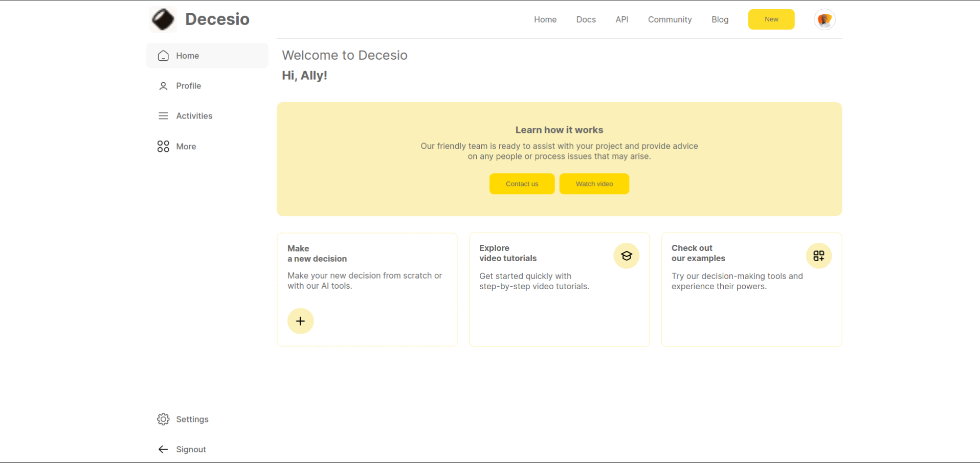Click the grid-plus icon in the examples card
The image size is (980, 463).
pyautogui.click(x=819, y=256)
